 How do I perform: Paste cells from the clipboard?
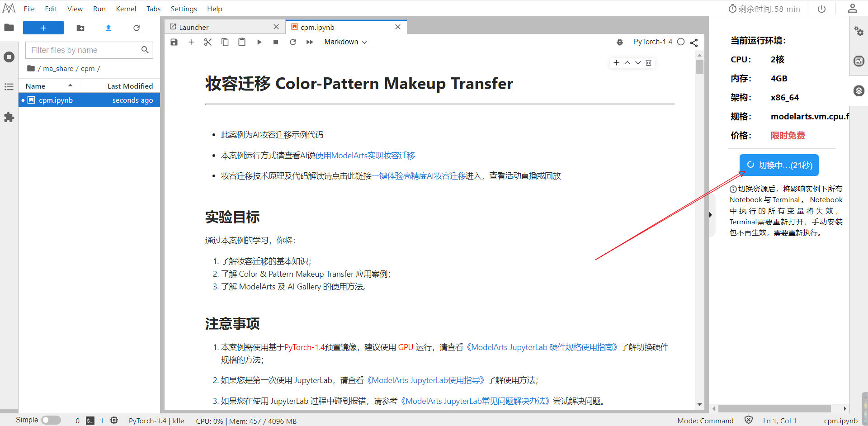point(242,42)
